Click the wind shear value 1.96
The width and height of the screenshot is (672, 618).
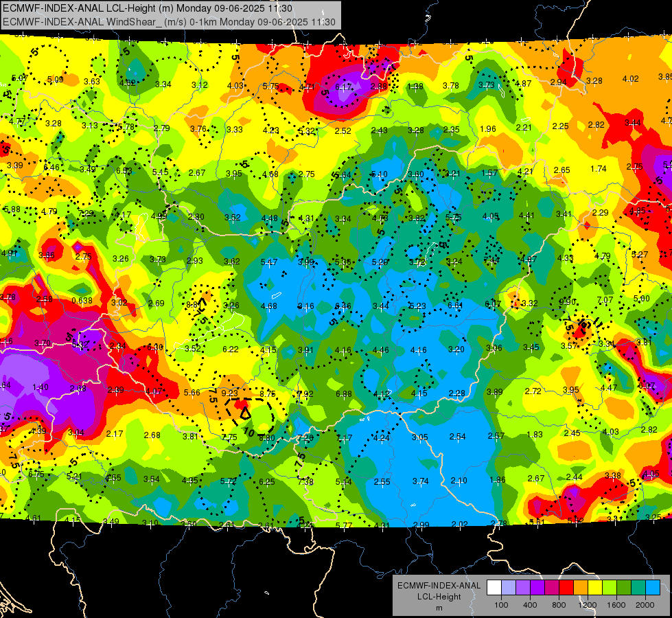[488, 128]
